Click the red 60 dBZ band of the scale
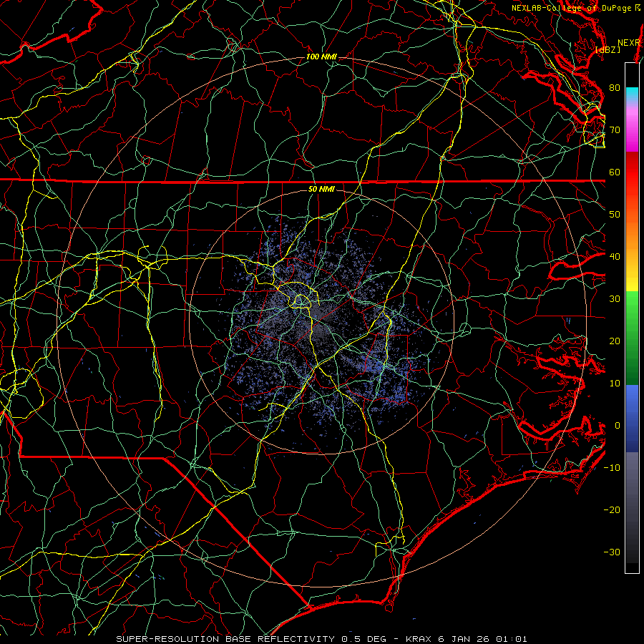 632,172
